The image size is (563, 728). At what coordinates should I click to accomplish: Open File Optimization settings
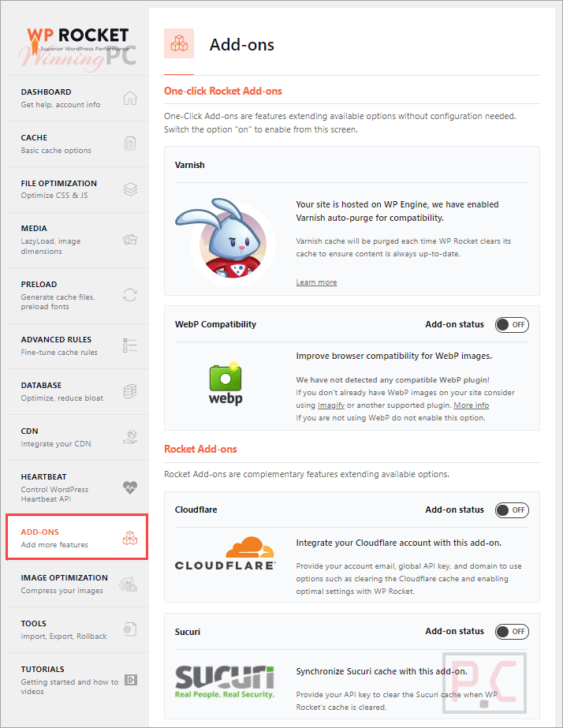pos(78,189)
